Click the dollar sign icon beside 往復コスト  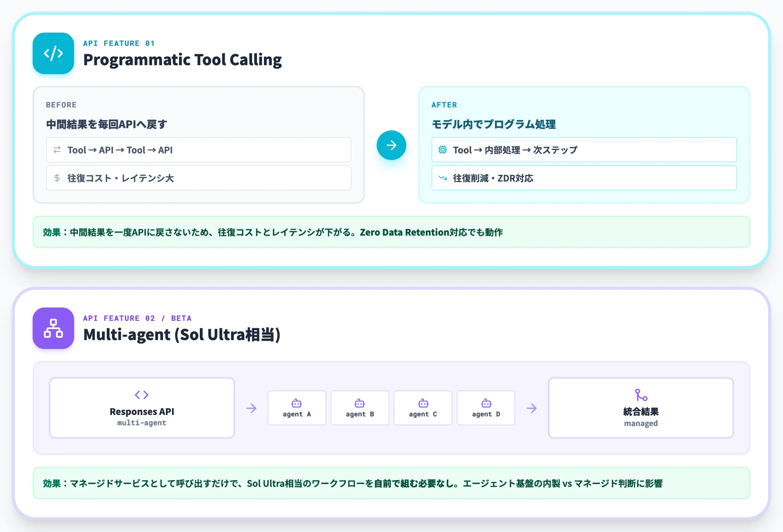pos(57,178)
